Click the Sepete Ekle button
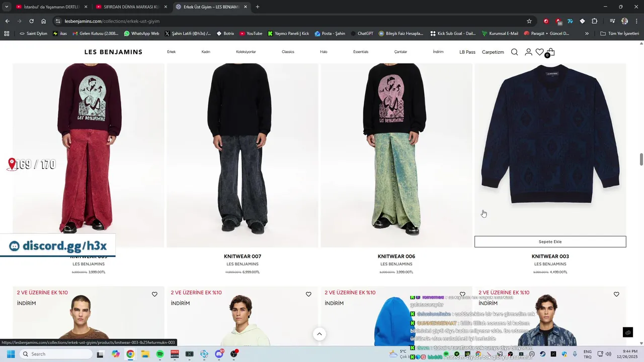 (550, 242)
